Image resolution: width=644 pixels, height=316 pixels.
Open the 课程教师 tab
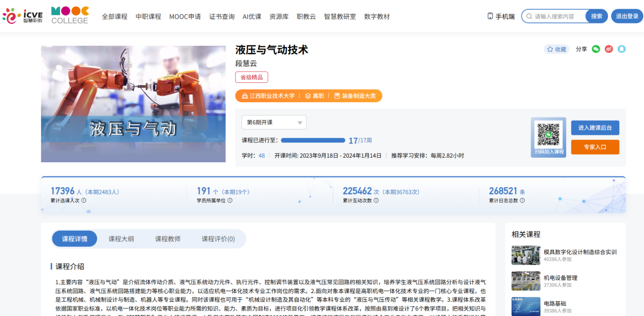[168, 239]
